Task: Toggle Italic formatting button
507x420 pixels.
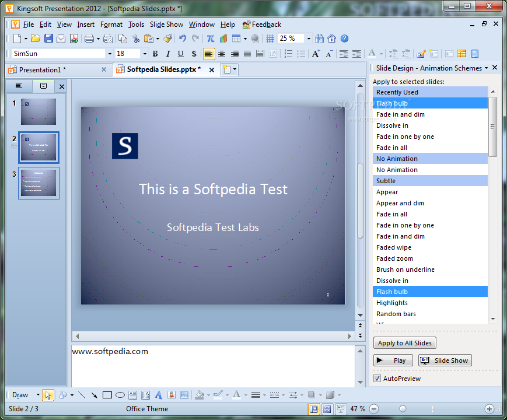Action: coord(168,54)
